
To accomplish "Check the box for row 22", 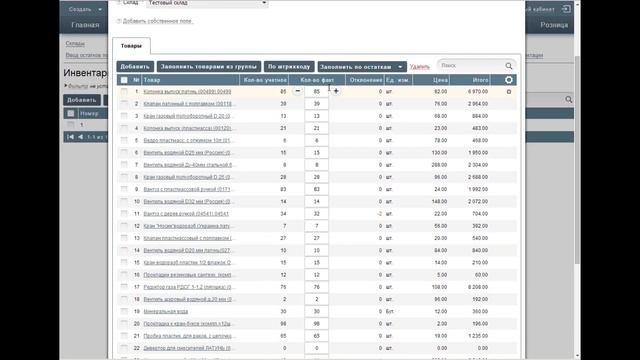I will [x=124, y=348].
